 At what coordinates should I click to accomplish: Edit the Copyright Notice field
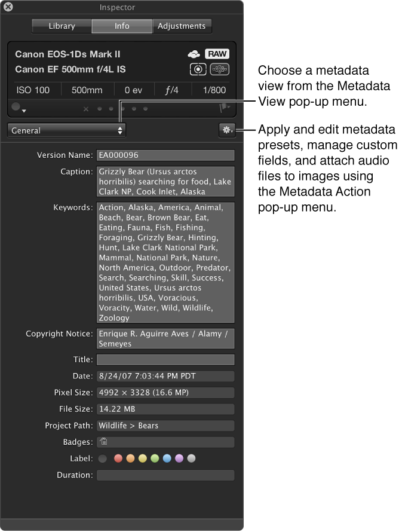coord(165,338)
